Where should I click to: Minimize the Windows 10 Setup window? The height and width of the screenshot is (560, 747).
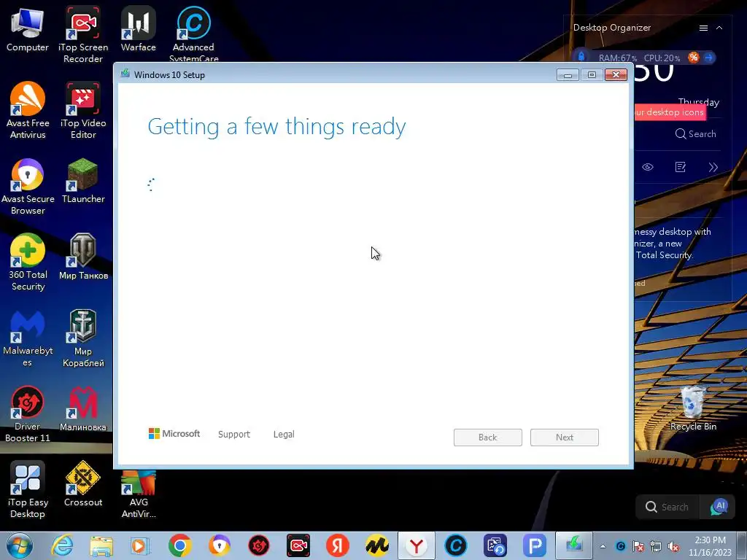(x=568, y=75)
